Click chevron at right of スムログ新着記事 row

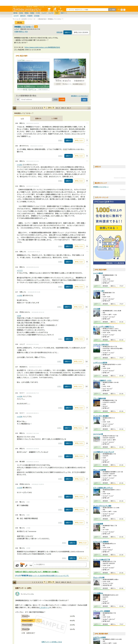coord(88,576)
